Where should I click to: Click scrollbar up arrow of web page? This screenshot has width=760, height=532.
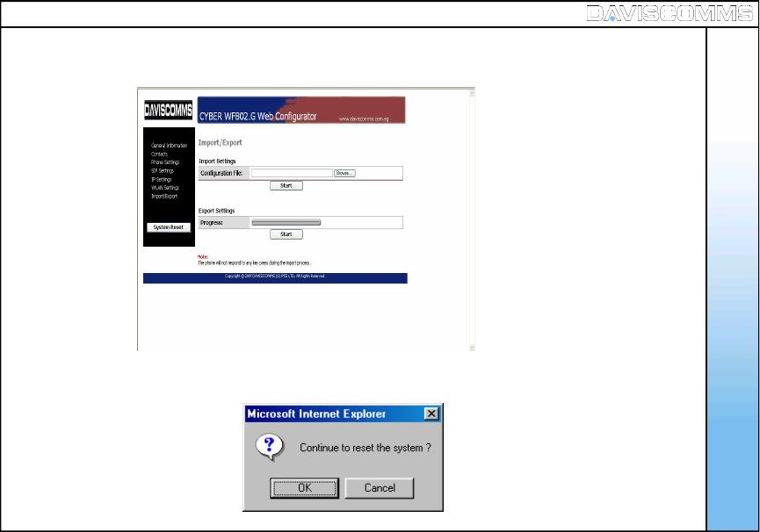(x=472, y=93)
